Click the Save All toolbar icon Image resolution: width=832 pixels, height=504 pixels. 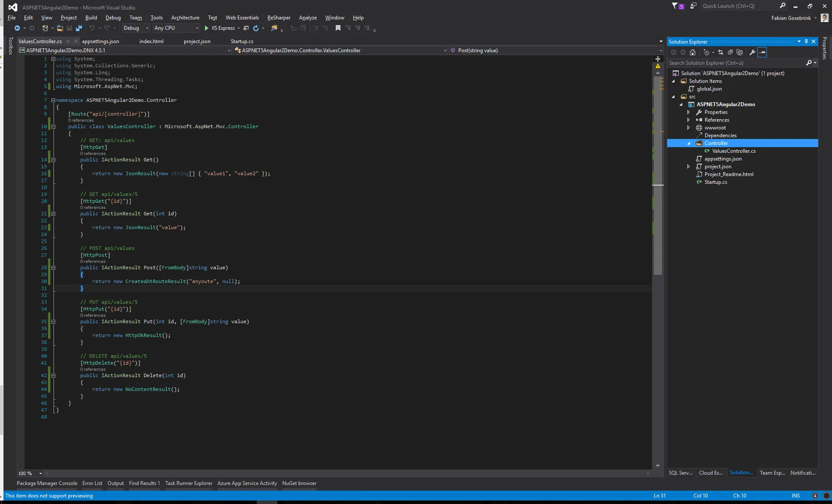[x=79, y=28]
